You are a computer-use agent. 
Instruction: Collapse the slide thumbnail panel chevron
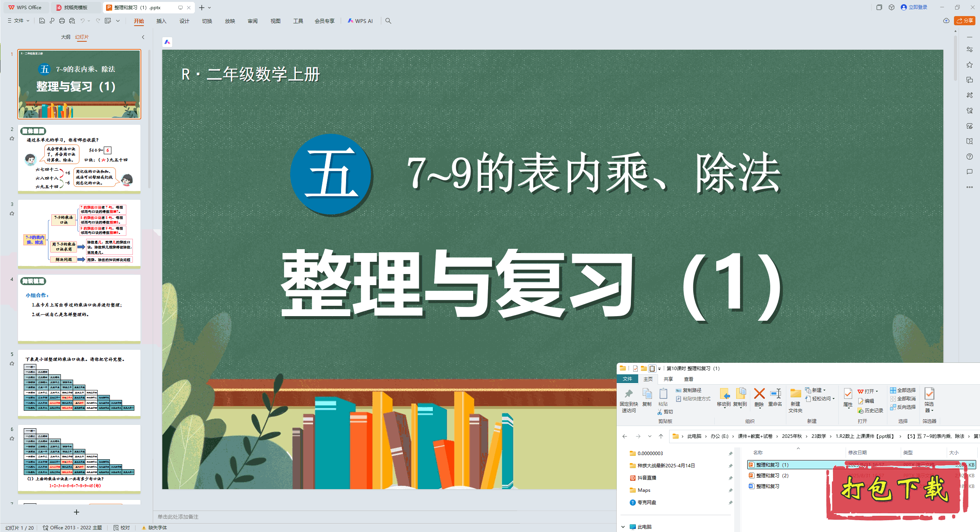coord(143,37)
